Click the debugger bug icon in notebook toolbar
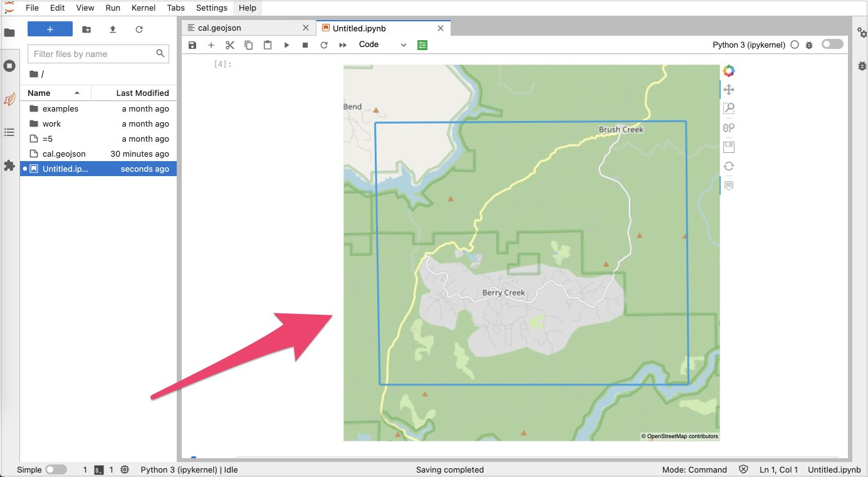 tap(809, 45)
